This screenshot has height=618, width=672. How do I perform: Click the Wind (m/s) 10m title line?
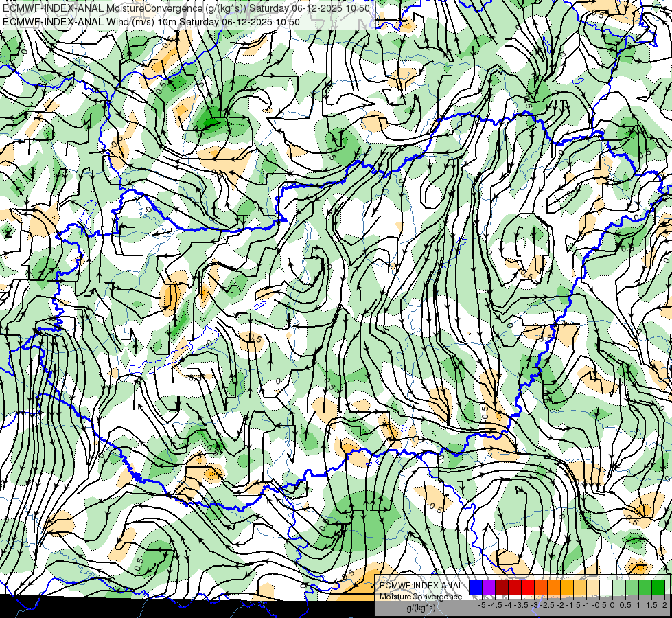point(151,22)
